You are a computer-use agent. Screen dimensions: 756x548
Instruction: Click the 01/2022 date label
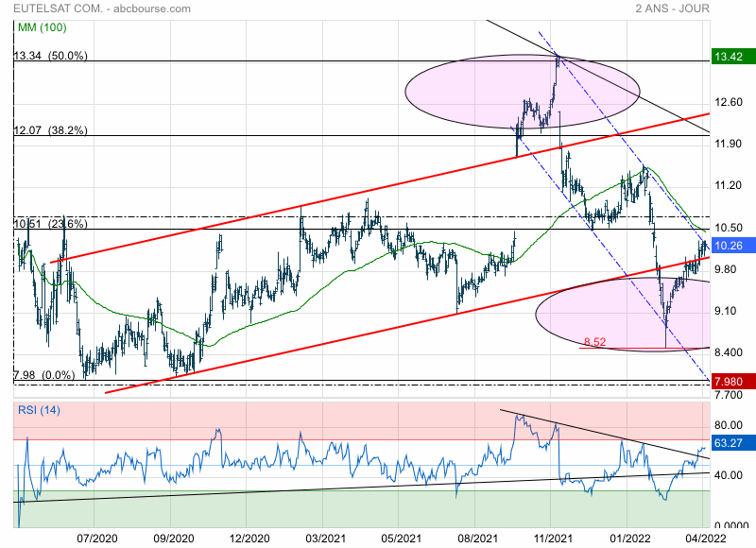pyautogui.click(x=630, y=539)
